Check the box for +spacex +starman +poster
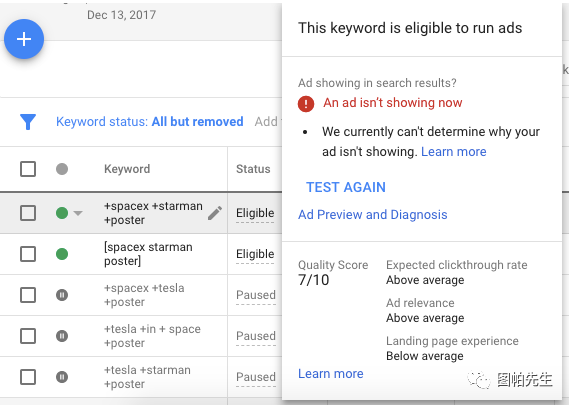This screenshot has height=405, width=571. point(28,213)
